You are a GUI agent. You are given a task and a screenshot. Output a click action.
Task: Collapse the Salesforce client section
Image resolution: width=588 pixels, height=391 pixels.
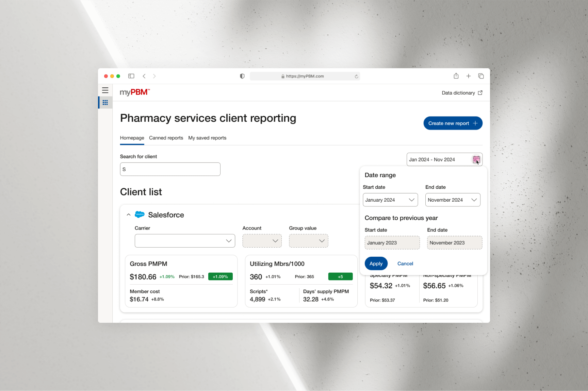pyautogui.click(x=129, y=215)
